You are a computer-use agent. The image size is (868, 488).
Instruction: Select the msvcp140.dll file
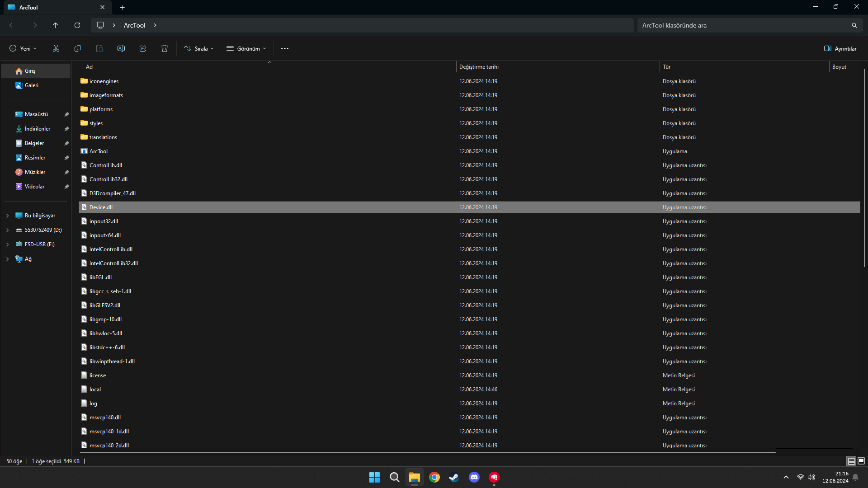[470, 418]
